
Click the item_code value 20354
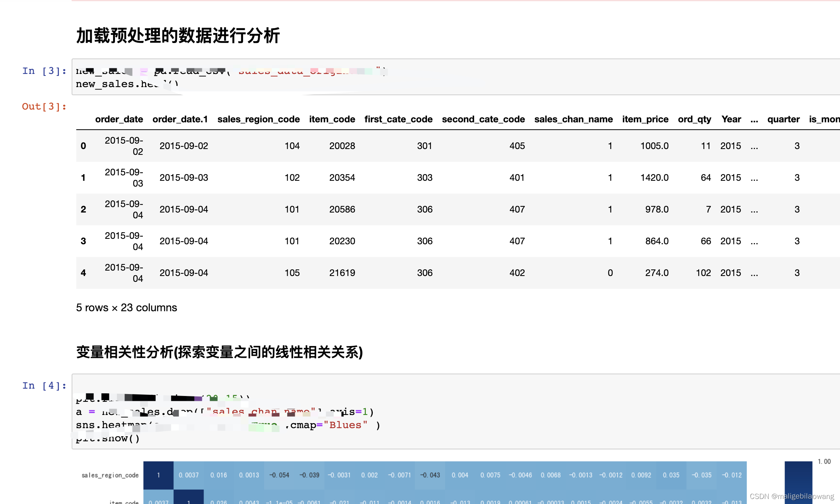342,178
